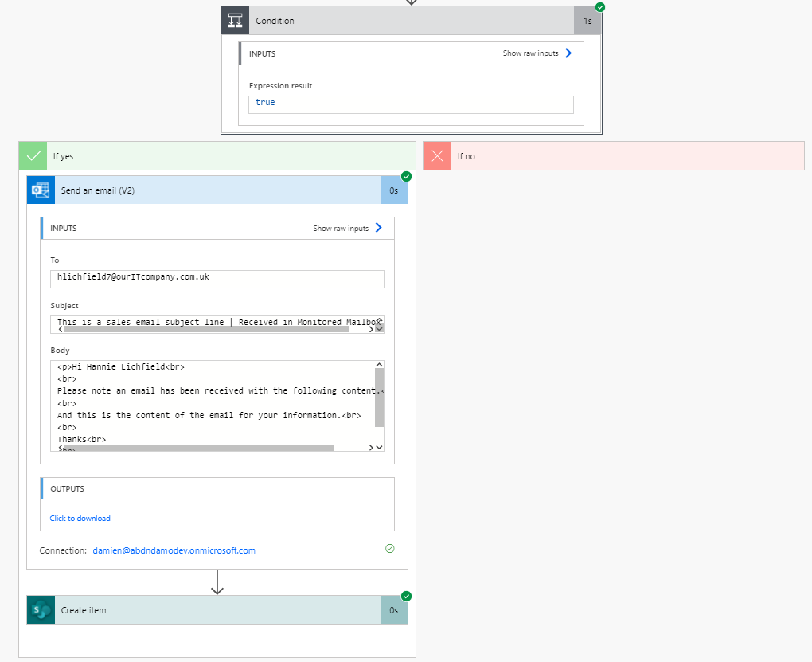Image resolution: width=812 pixels, height=662 pixels.
Task: Click the success badge on Create item
Action: (406, 596)
